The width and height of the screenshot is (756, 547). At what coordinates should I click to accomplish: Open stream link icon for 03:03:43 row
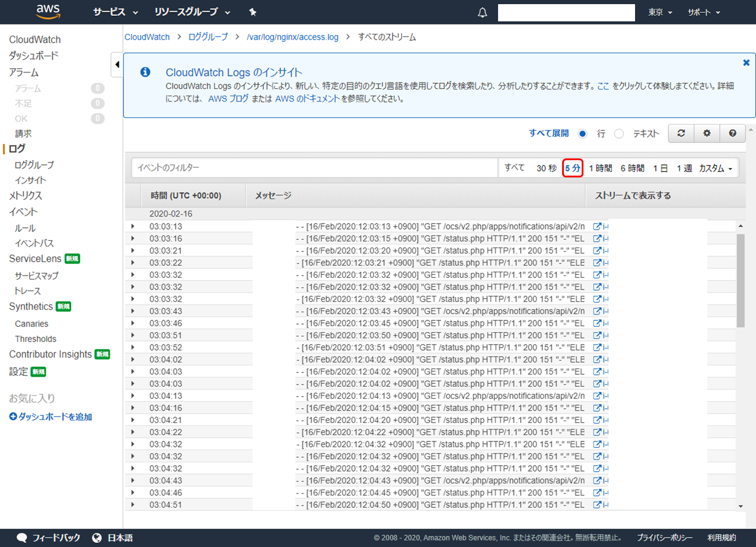click(x=597, y=311)
